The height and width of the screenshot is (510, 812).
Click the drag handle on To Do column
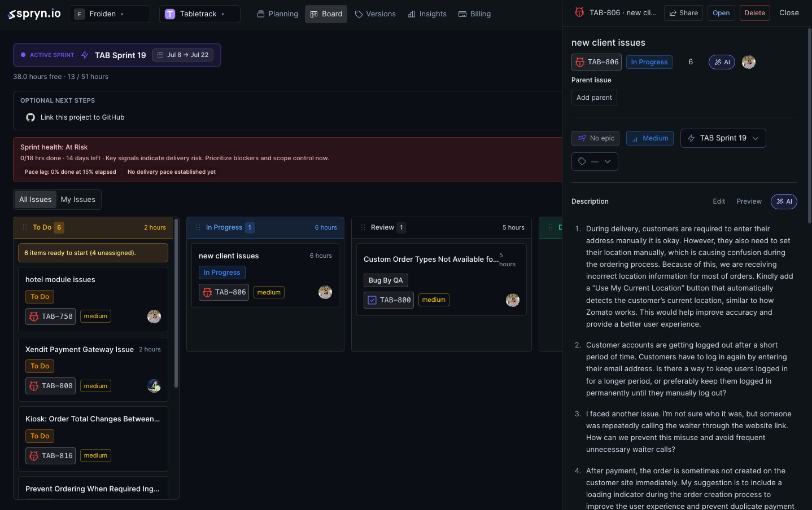25,227
